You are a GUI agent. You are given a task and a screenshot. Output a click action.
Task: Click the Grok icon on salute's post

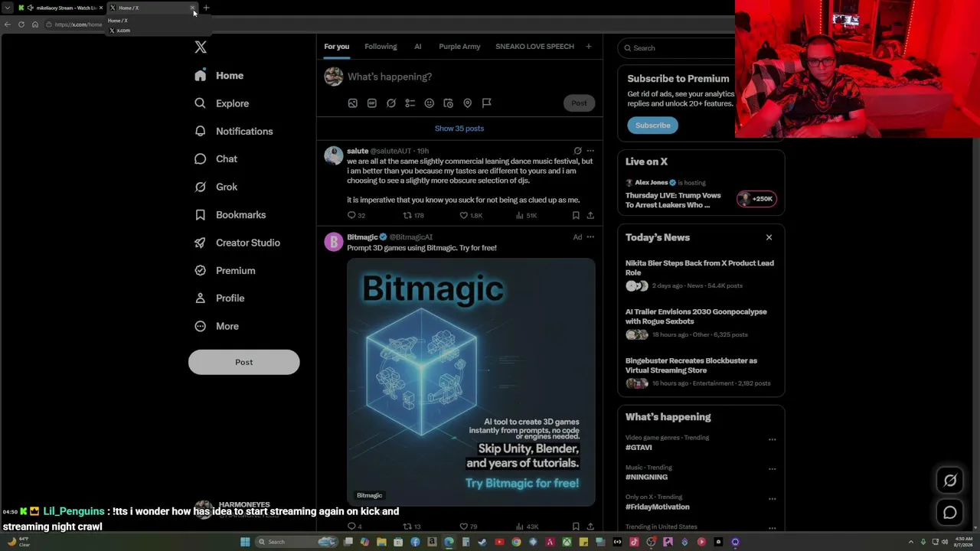[577, 151]
